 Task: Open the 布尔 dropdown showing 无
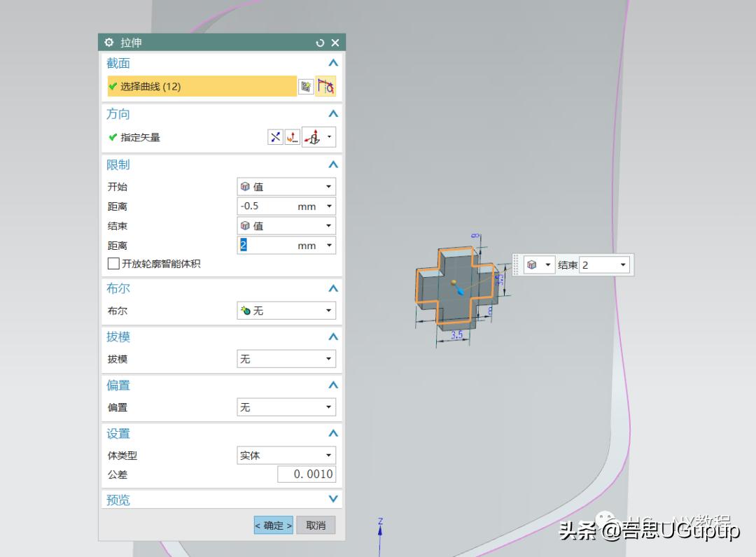[286, 310]
